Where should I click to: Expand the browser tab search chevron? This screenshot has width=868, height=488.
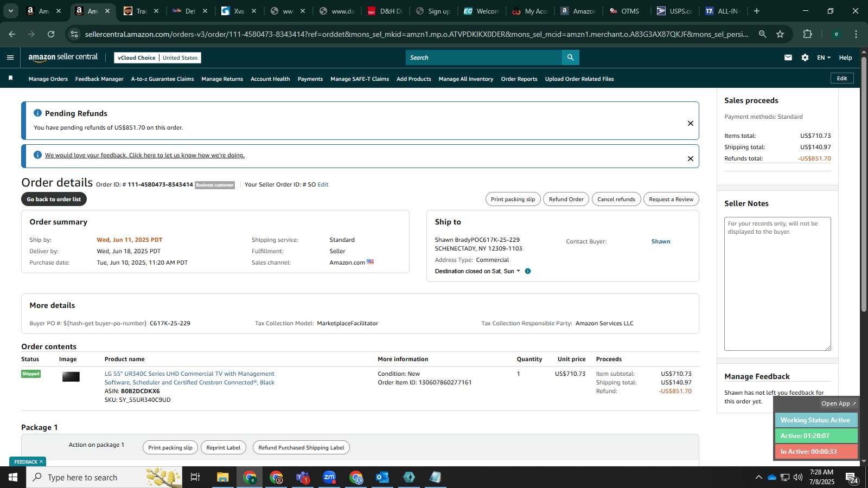click(10, 11)
